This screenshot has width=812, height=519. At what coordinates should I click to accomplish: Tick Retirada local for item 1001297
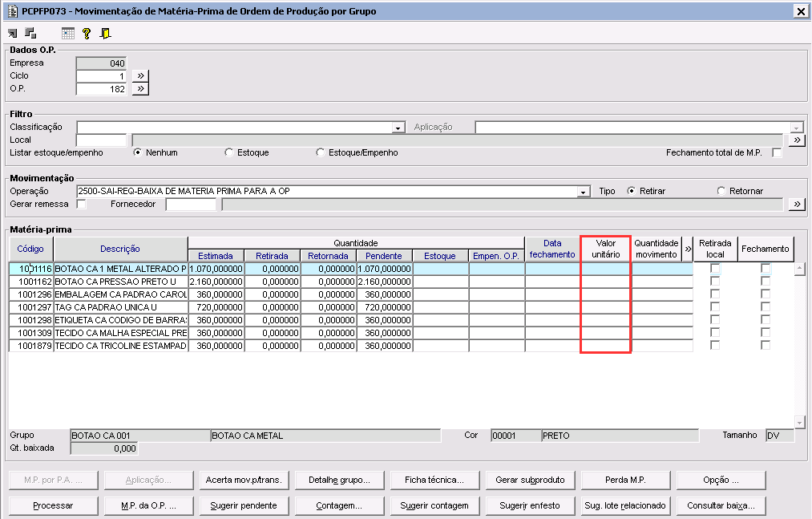tap(715, 307)
